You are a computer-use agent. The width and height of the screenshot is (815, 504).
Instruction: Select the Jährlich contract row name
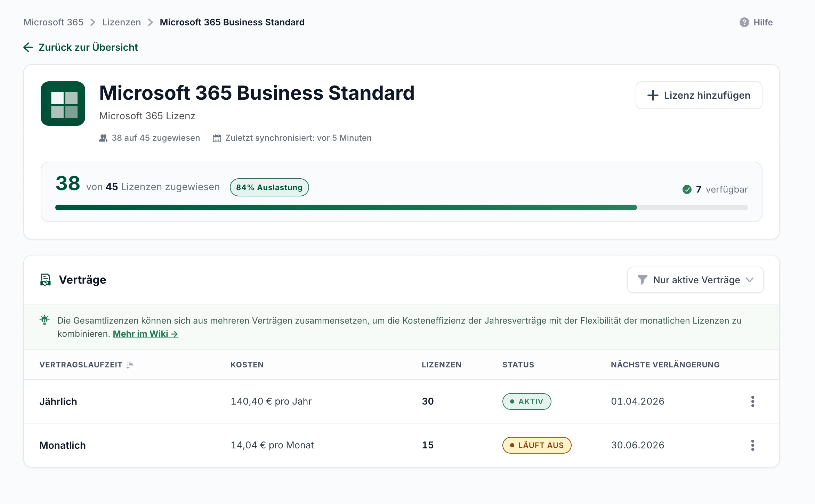pos(58,401)
